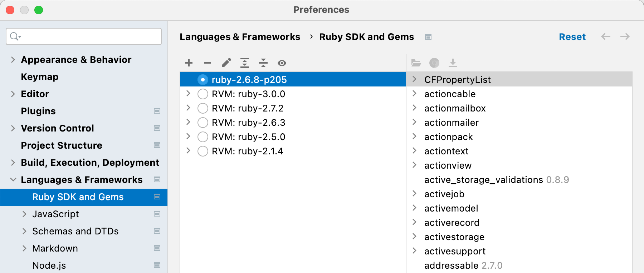Click the navigate back arrow
644x273 pixels.
(x=606, y=36)
